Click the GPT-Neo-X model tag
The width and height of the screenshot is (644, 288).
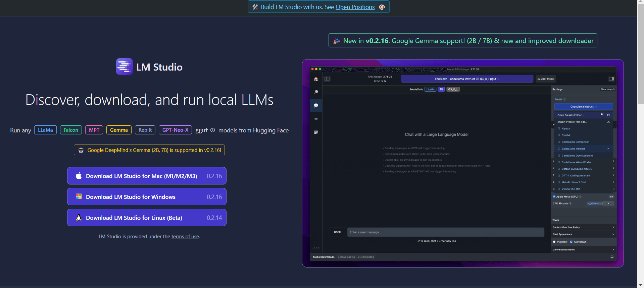(x=175, y=130)
